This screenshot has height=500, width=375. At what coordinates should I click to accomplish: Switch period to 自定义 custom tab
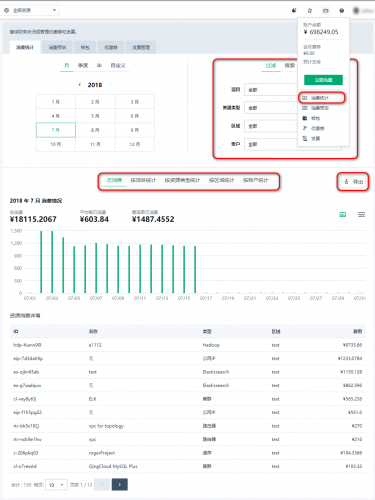118,65
